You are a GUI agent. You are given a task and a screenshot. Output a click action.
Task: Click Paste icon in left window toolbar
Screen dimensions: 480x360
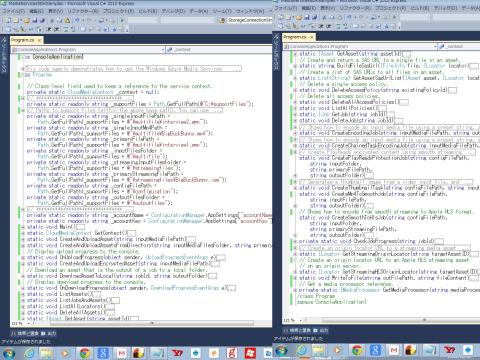(67, 20)
